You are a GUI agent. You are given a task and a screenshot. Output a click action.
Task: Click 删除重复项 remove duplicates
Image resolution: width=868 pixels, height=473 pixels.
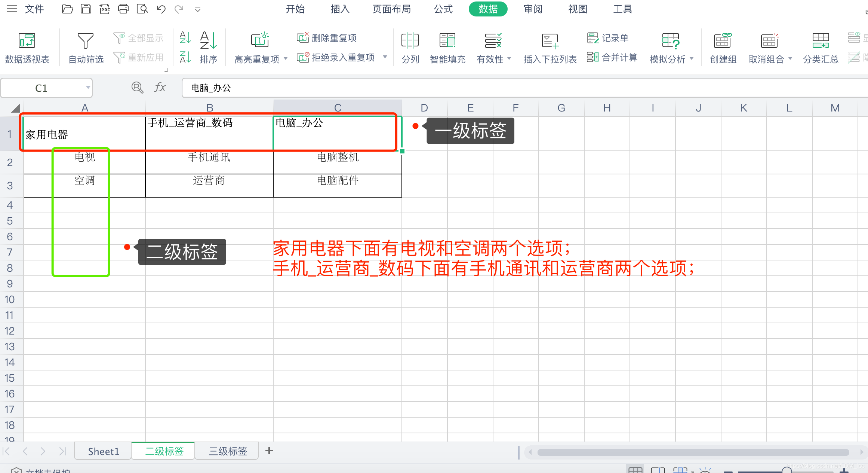327,38
